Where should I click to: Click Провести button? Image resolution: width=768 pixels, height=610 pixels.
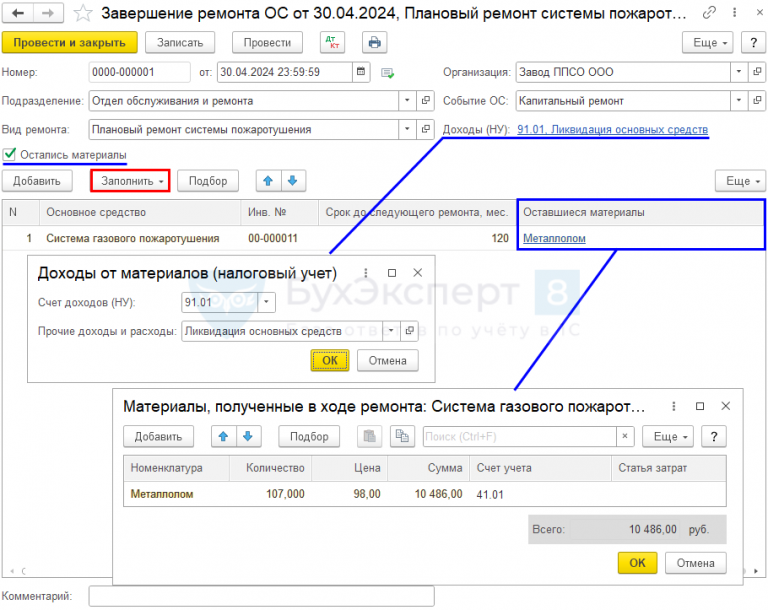click(267, 43)
